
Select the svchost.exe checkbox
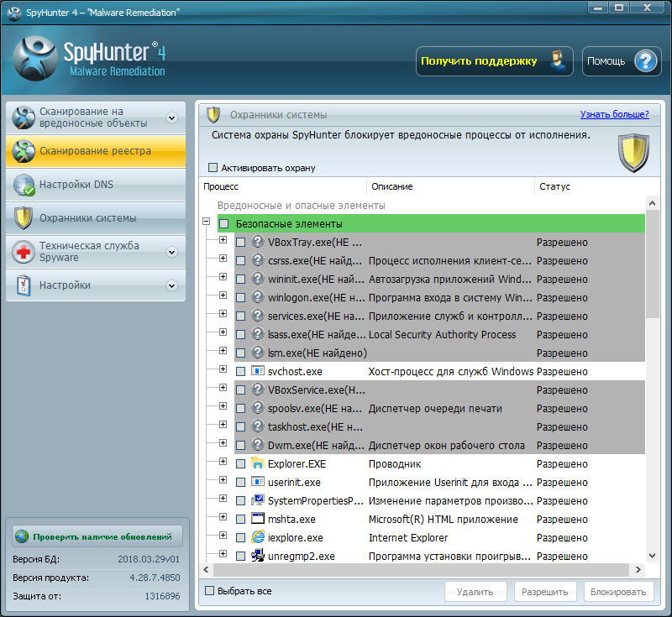coord(241,372)
